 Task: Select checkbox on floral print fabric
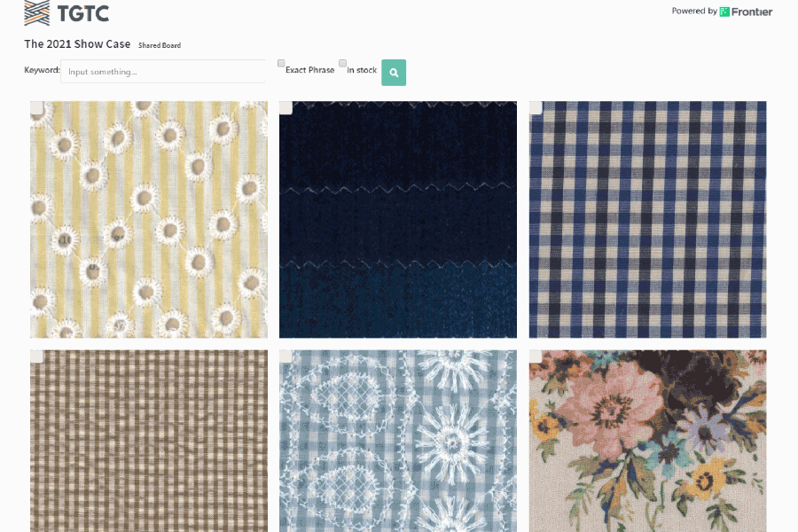[536, 356]
